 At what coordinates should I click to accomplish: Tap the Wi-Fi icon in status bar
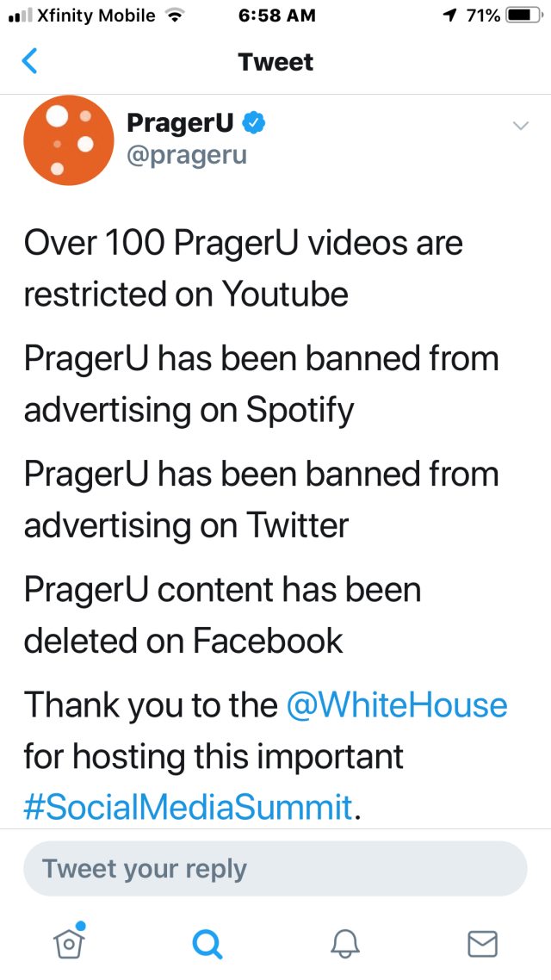pos(175,16)
